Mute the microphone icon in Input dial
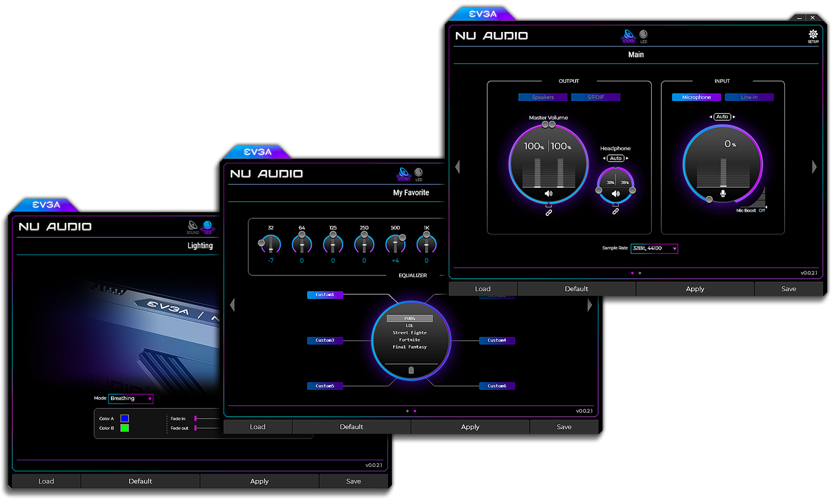This screenshot has height=504, width=834. 723,194
